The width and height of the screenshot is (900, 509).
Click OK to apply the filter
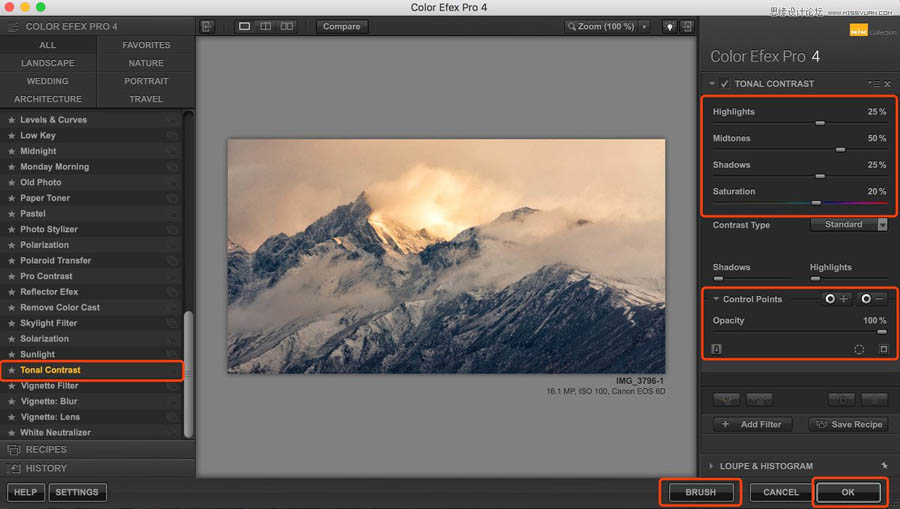point(848,492)
